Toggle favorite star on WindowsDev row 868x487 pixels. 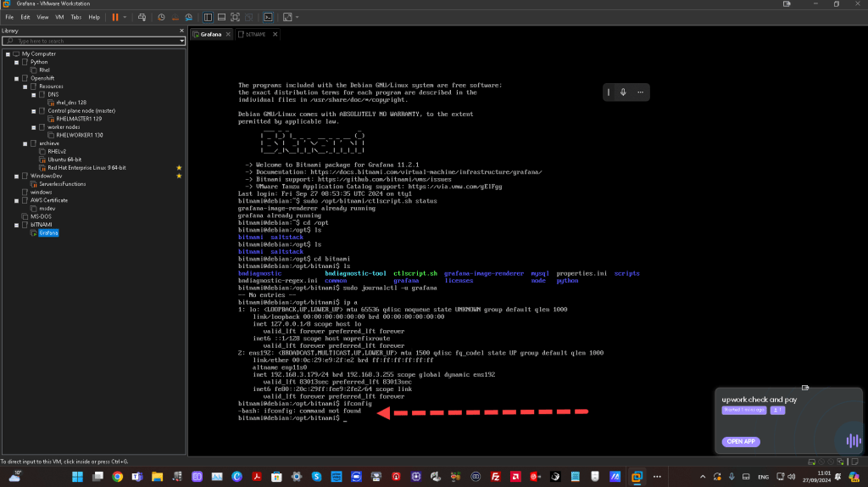(x=179, y=176)
